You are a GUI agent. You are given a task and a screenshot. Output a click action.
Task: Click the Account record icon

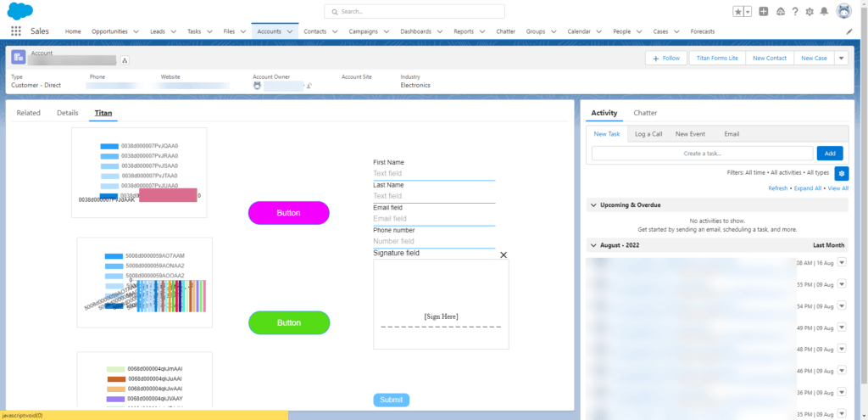coord(19,57)
